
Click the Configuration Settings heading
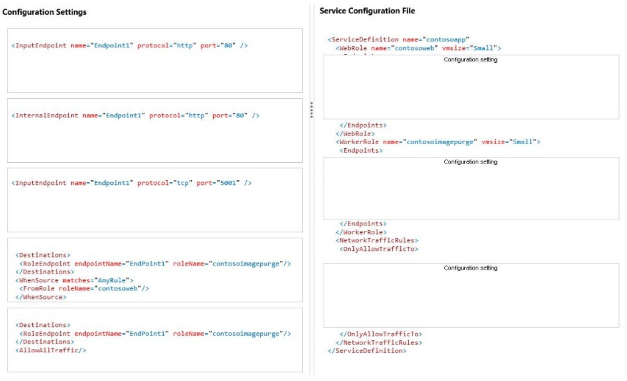click(44, 12)
